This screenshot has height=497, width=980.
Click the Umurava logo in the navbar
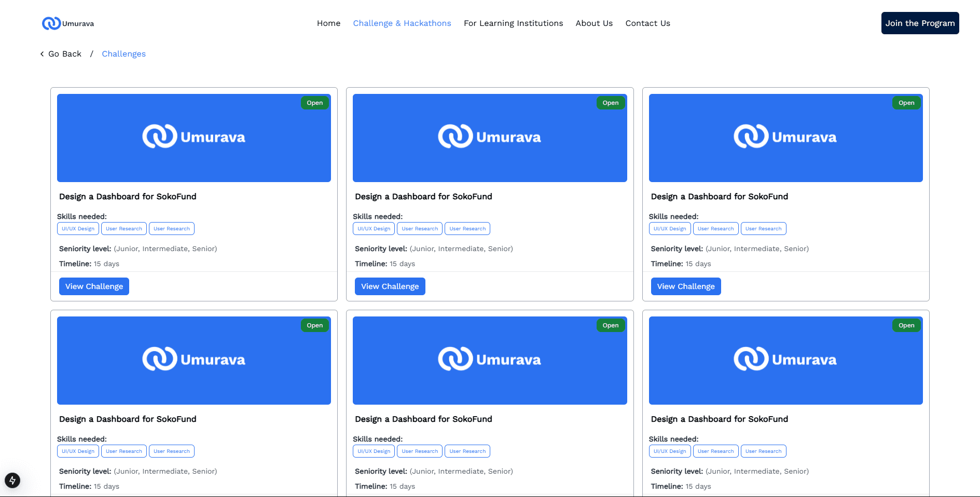click(x=67, y=23)
